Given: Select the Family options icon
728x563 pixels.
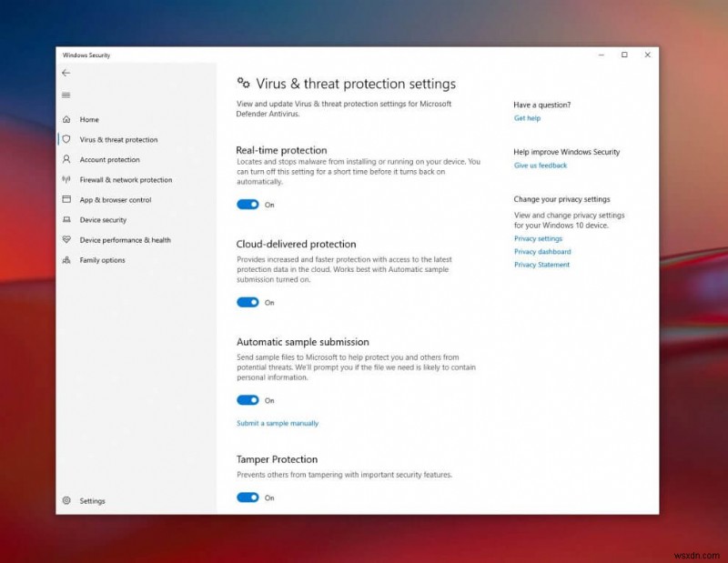Looking at the screenshot, I should [x=66, y=260].
